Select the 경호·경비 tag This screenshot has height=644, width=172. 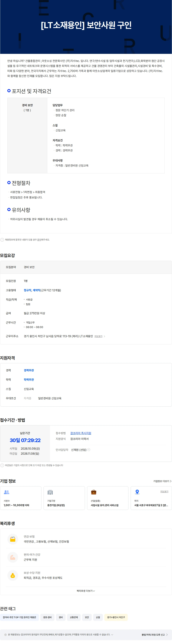point(47,617)
